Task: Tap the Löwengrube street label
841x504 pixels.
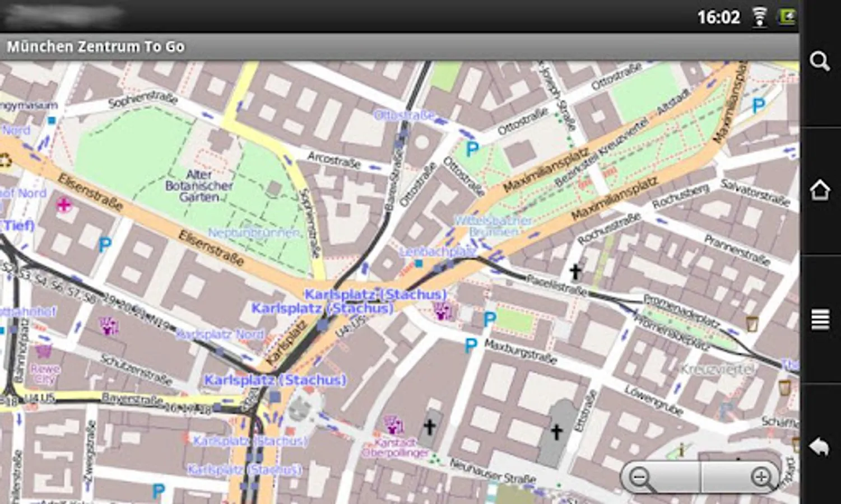Action: pos(654,401)
